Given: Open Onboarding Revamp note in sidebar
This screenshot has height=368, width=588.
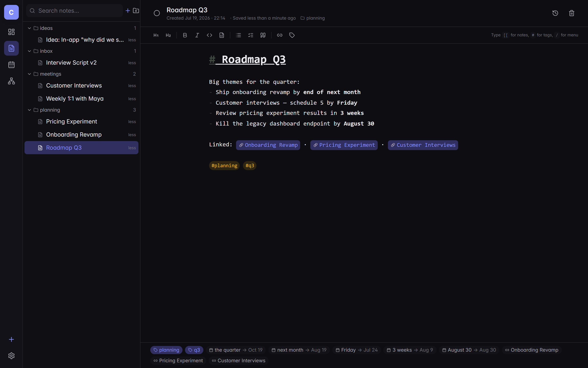Looking at the screenshot, I should point(81,135).
